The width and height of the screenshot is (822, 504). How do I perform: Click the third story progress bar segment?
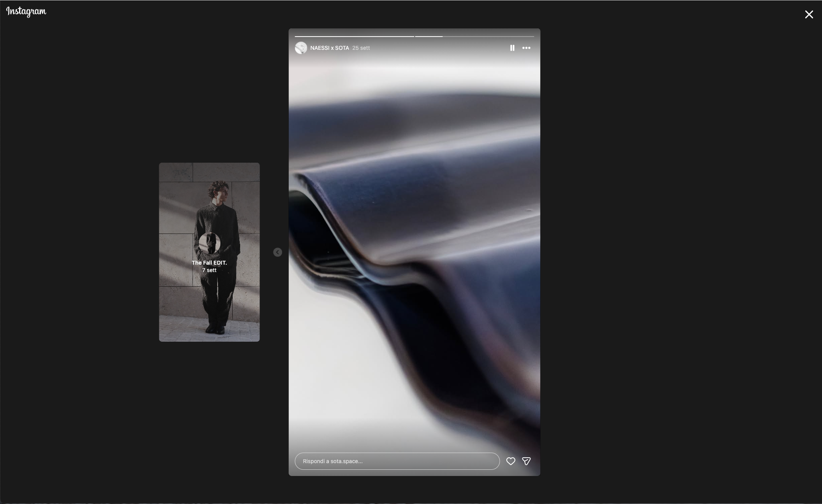[488, 37]
